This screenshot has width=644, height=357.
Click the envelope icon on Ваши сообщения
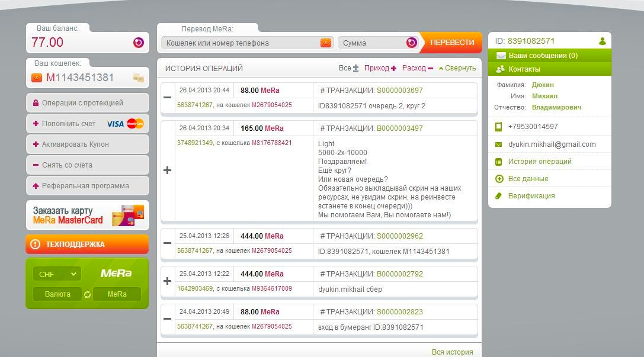pyautogui.click(x=501, y=56)
